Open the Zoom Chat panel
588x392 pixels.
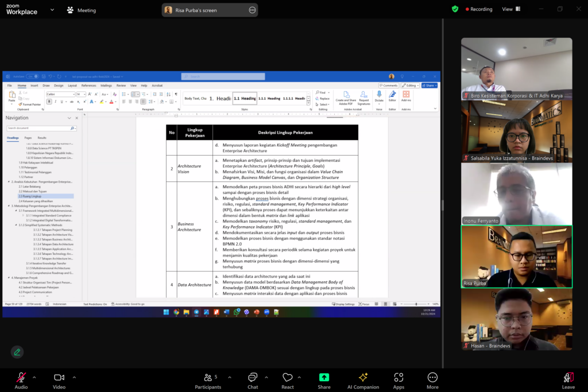(x=253, y=380)
